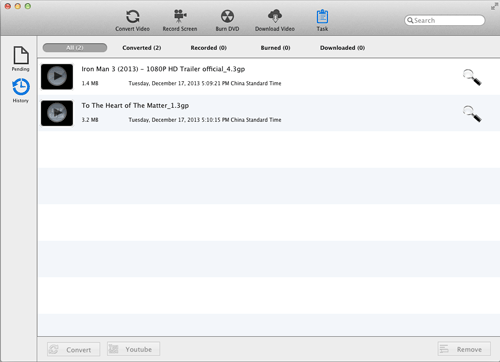
Task: Open the Download Video tool
Action: point(275,20)
